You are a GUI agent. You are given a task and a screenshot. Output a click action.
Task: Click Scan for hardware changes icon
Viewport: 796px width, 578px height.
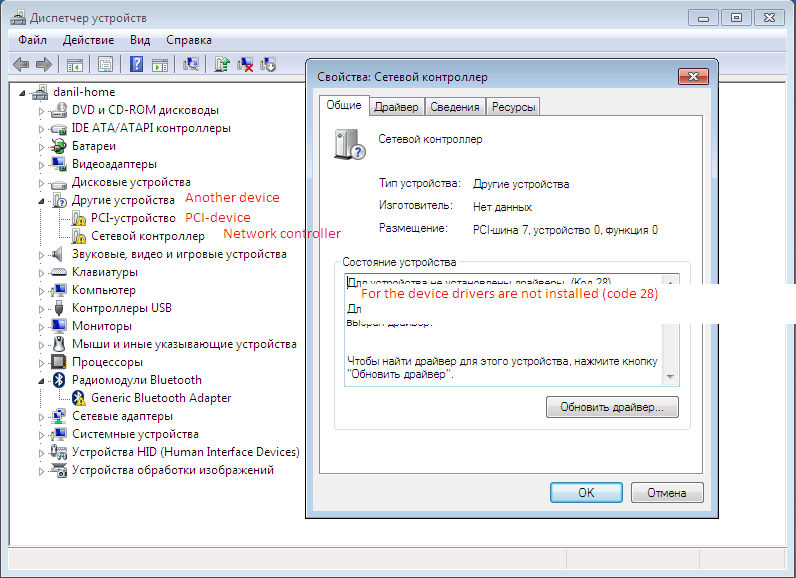tap(191, 64)
